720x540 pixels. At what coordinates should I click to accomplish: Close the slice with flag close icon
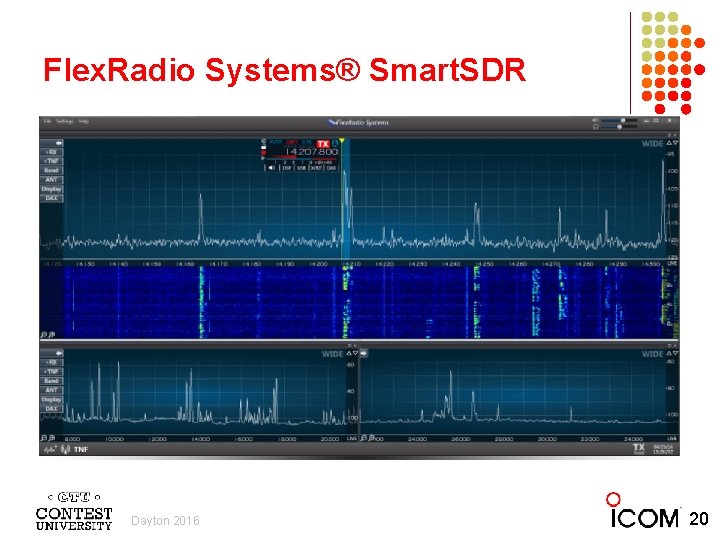click(x=264, y=141)
